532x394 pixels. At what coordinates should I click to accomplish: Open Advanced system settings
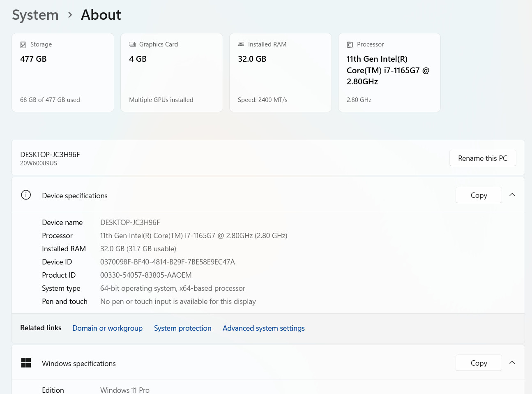tap(264, 328)
